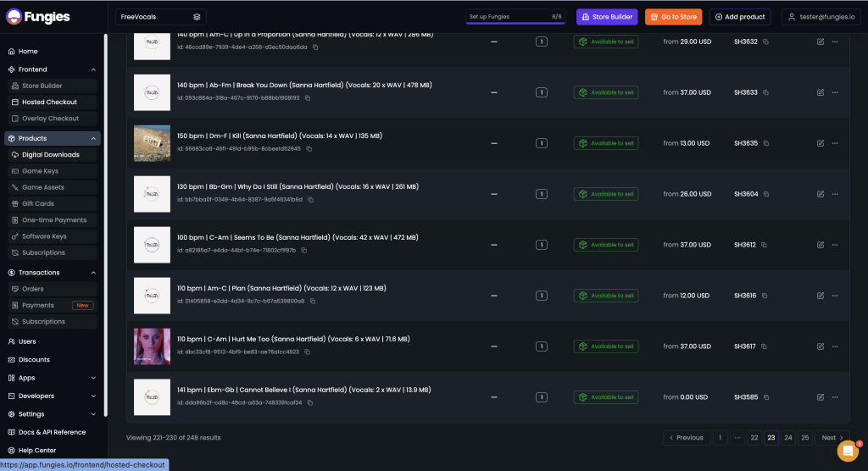Jump to page 22

pos(754,438)
